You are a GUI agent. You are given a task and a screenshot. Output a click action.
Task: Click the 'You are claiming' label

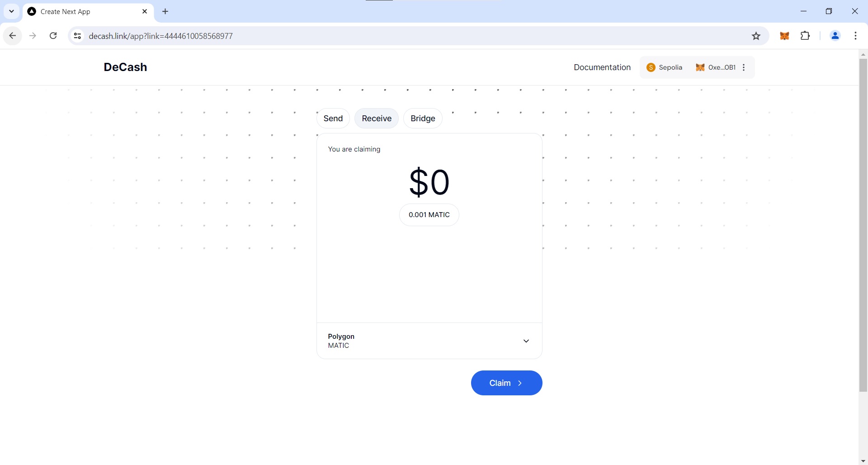[x=354, y=149]
